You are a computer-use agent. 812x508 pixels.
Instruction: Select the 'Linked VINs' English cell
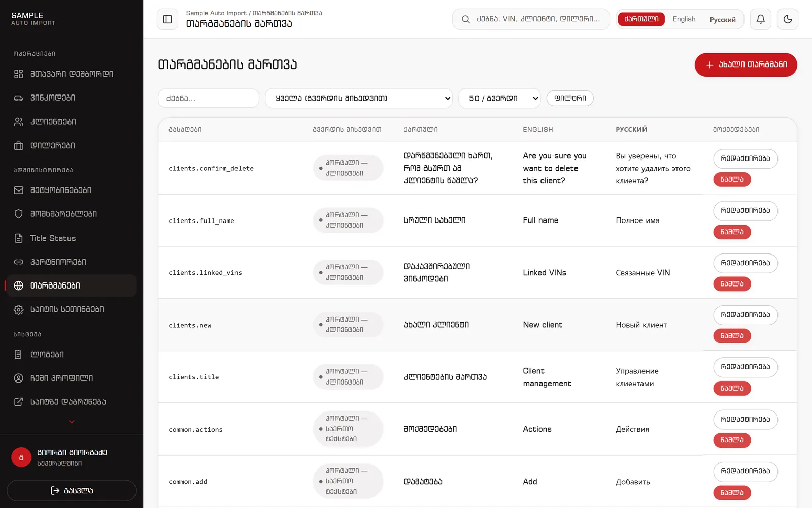coord(545,273)
